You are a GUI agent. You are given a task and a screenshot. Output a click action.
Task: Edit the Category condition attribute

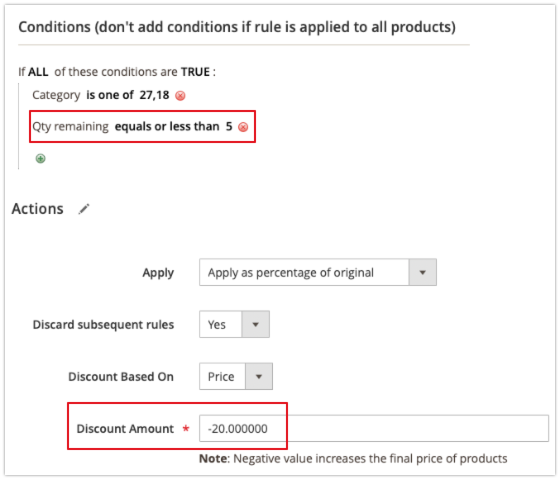[x=56, y=95]
